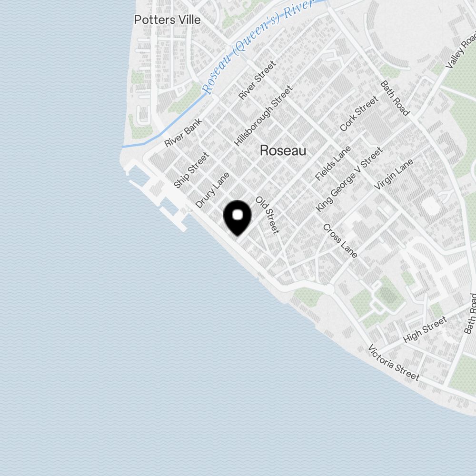Select the Roseau city label
Viewport: 476px width, 476px height.
pyautogui.click(x=283, y=150)
